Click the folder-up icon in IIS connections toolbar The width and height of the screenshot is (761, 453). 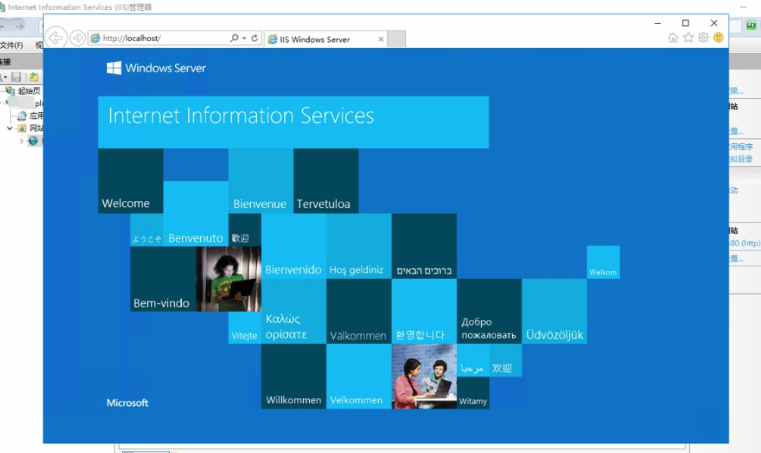tap(33, 77)
